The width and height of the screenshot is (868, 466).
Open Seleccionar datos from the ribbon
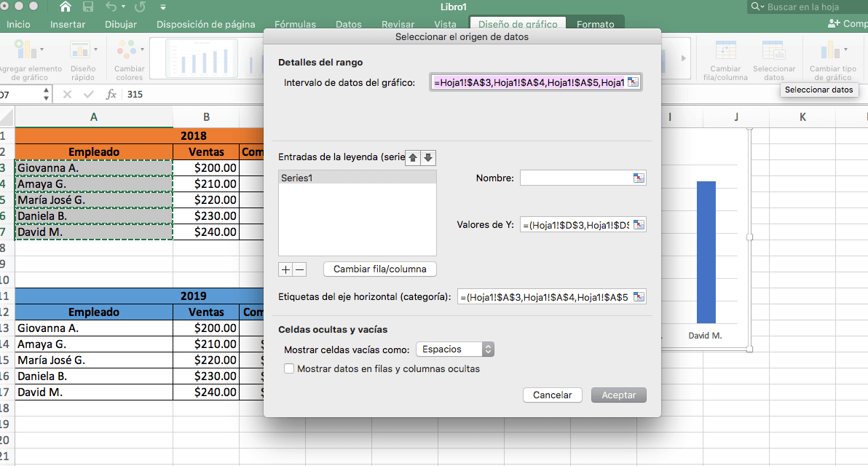pyautogui.click(x=774, y=59)
